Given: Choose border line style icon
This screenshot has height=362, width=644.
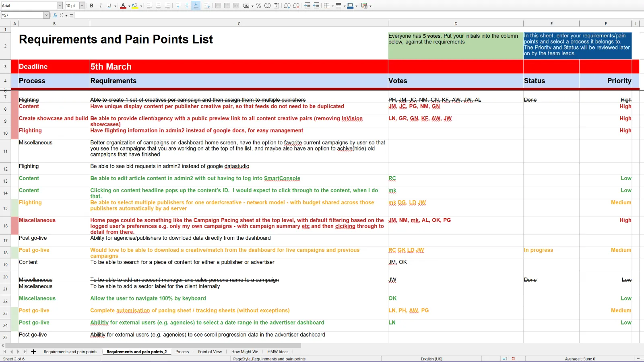Looking at the screenshot, I should pos(339,6).
